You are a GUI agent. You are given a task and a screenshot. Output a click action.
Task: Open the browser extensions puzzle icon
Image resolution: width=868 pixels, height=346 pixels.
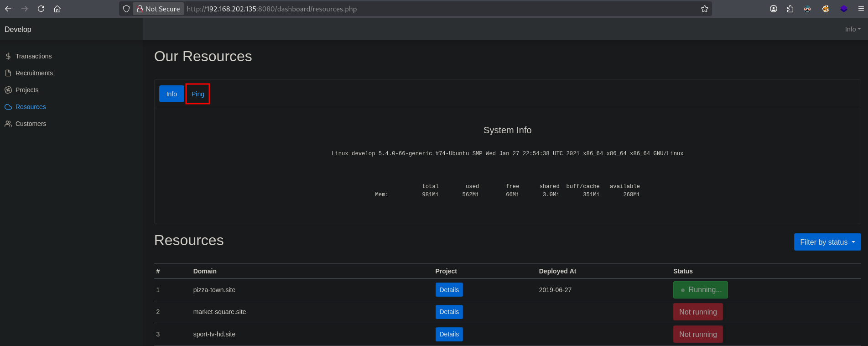(x=790, y=9)
